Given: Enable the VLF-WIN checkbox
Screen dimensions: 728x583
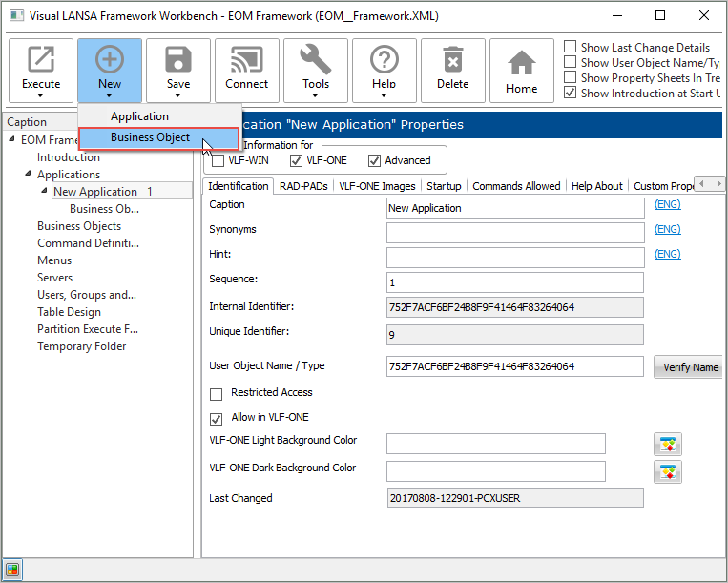Looking at the screenshot, I should [x=218, y=161].
